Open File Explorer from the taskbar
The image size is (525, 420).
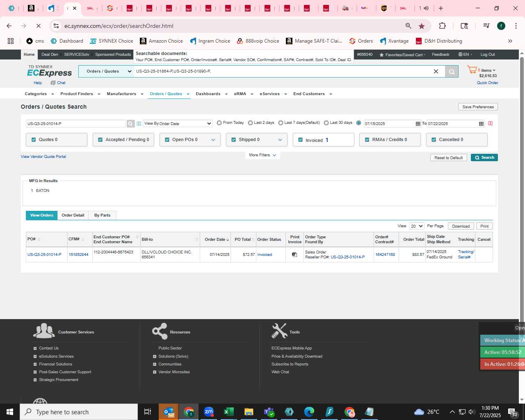tap(249, 412)
